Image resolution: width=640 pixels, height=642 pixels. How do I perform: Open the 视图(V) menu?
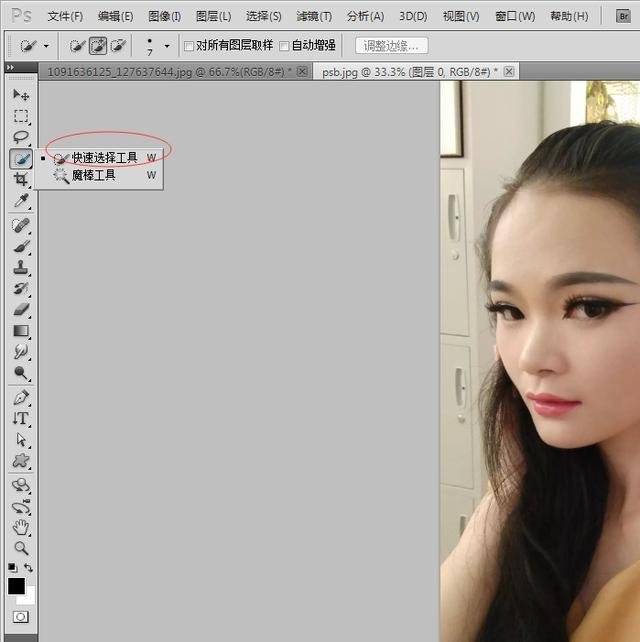pyautogui.click(x=461, y=16)
